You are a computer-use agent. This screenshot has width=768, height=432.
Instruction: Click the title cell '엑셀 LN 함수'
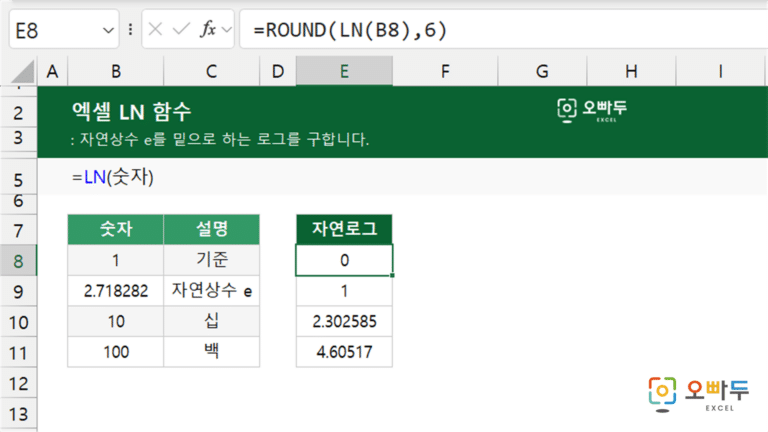131,112
